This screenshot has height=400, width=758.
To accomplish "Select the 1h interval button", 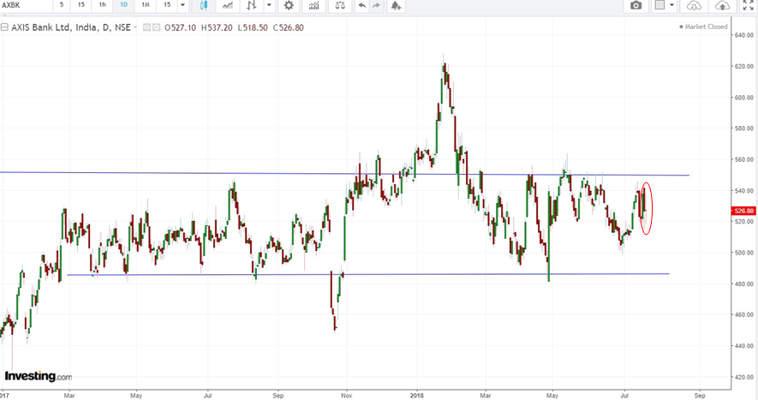I will tap(102, 5).
